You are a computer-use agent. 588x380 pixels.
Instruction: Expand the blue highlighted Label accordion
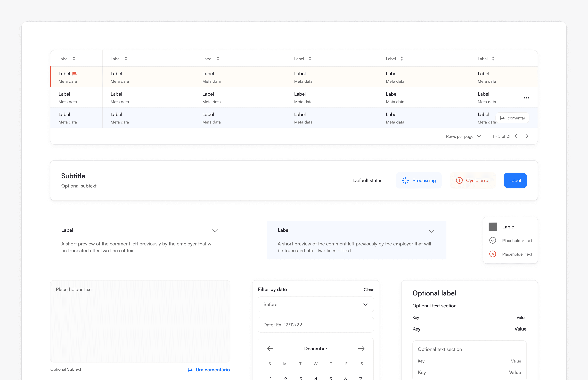coord(431,231)
